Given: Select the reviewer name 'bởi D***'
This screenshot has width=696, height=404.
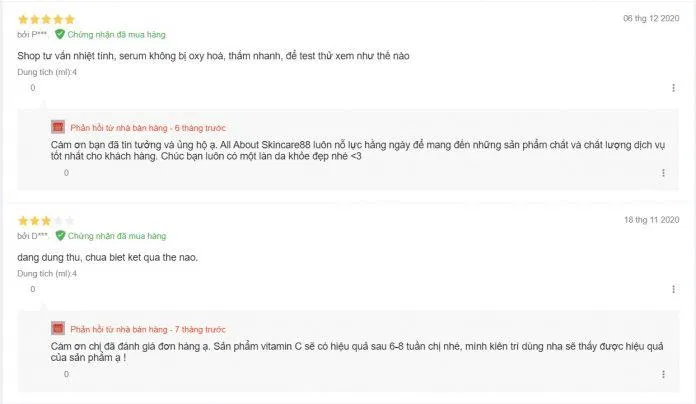Looking at the screenshot, I should tap(33, 236).
